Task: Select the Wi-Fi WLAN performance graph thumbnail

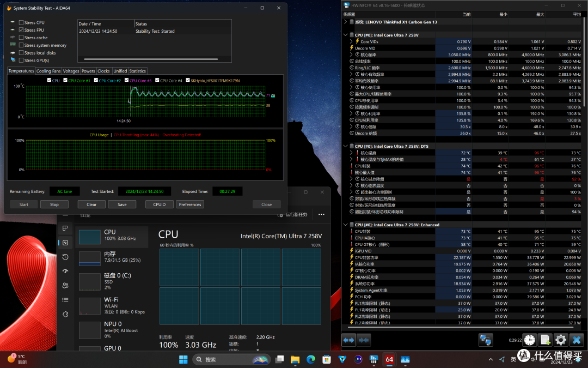Action: click(x=89, y=305)
